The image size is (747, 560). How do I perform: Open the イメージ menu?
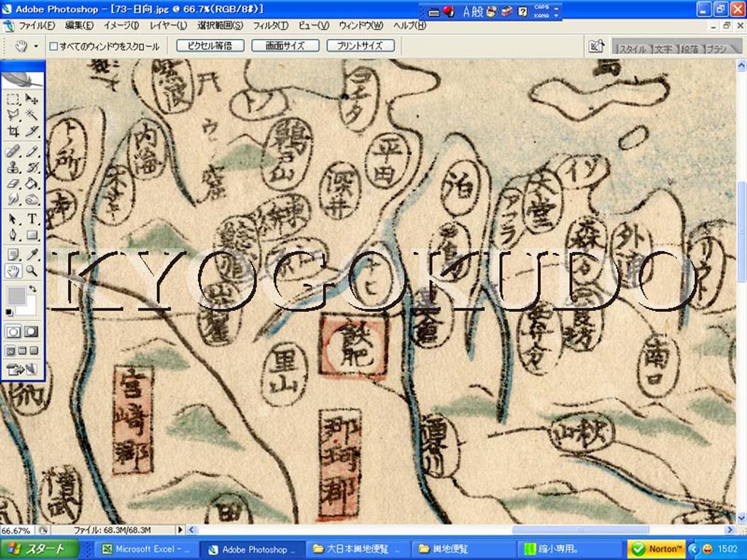click(122, 26)
